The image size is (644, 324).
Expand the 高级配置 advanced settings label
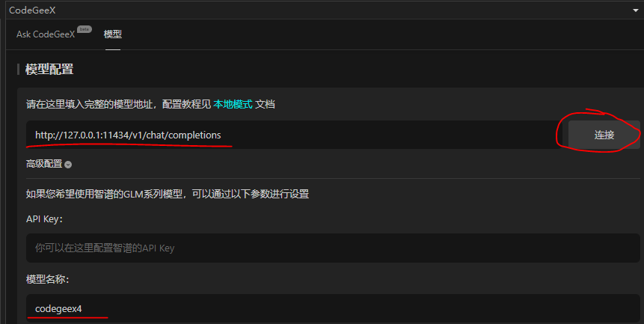(44, 164)
